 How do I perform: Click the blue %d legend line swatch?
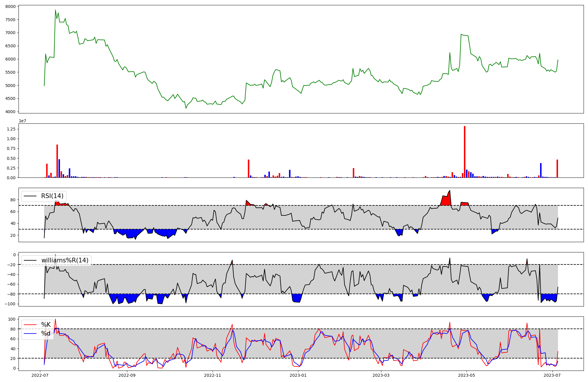point(30,334)
